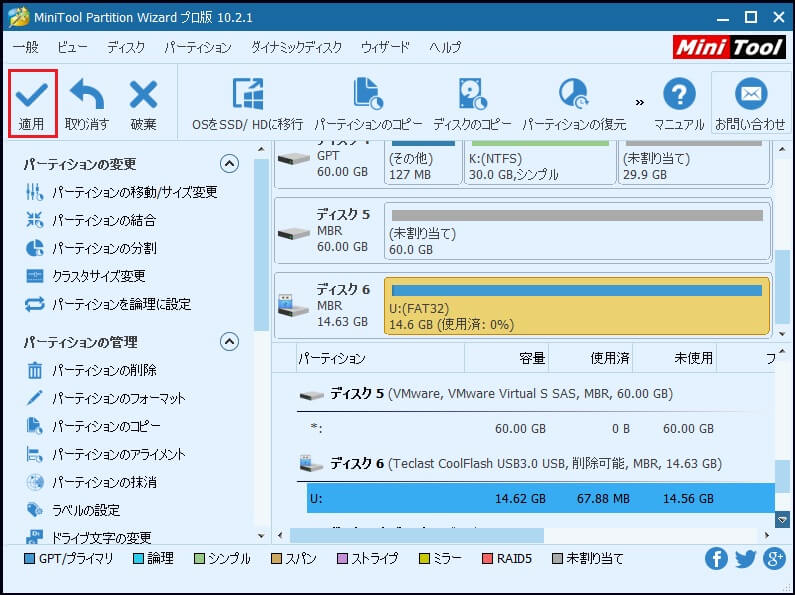Open the ビュー menu
Image resolution: width=795 pixels, height=595 pixels.
tap(72, 47)
